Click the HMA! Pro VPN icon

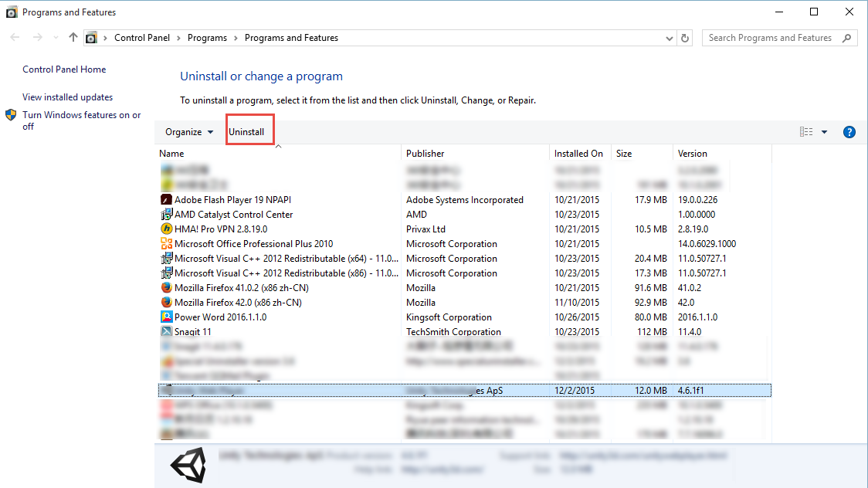click(166, 229)
